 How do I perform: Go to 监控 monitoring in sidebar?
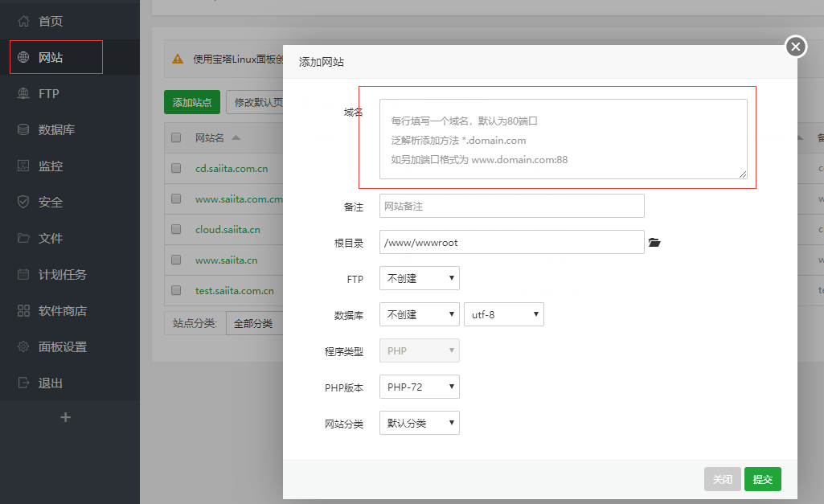point(51,166)
